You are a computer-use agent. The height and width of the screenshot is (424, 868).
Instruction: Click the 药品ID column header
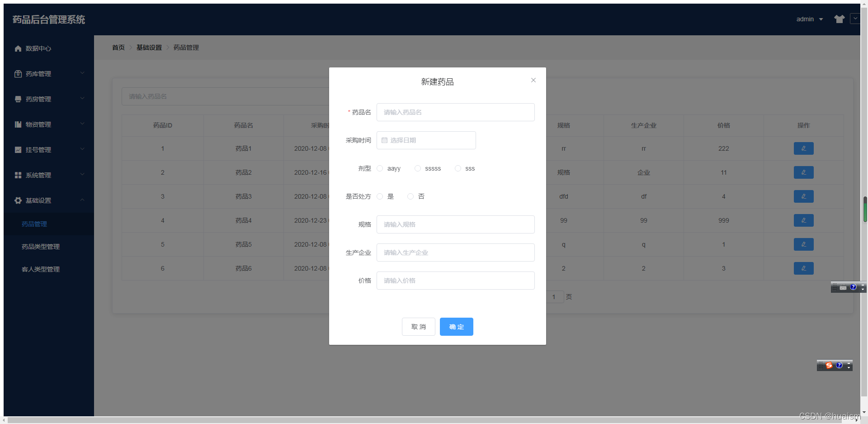163,125
